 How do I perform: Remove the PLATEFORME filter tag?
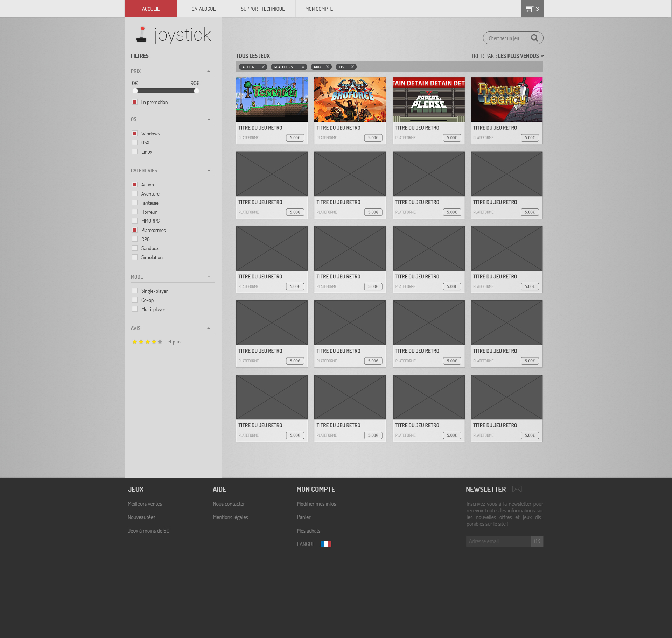(303, 67)
